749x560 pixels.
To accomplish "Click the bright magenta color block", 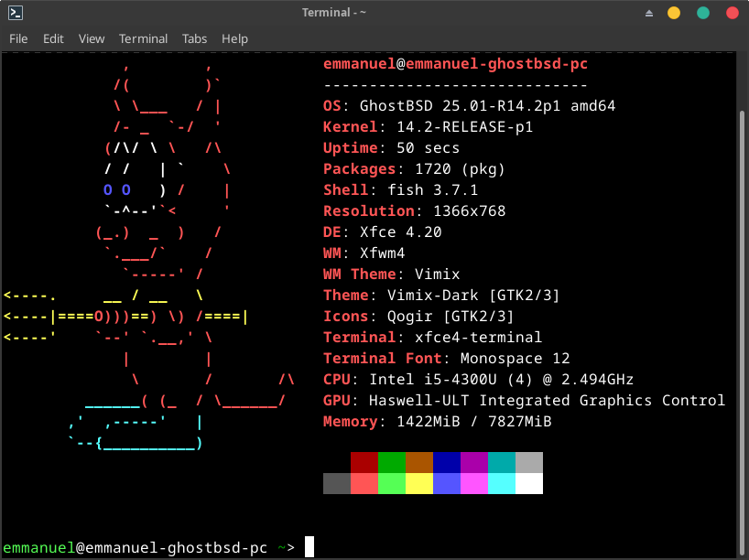I will tap(474, 484).
